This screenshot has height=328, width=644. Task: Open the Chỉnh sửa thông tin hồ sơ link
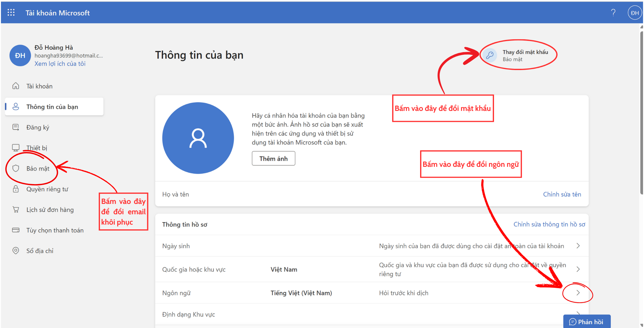pos(549,224)
